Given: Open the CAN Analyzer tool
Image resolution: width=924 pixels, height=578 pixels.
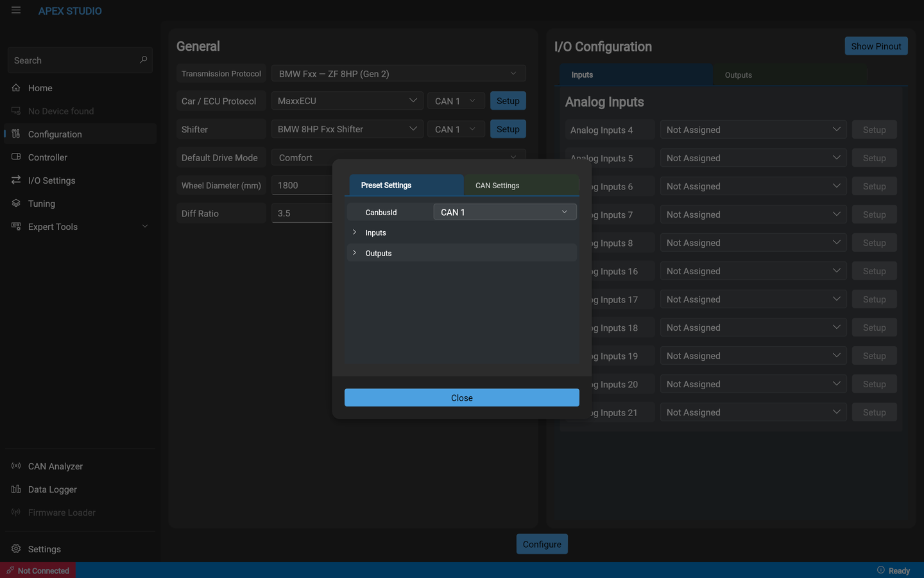Looking at the screenshot, I should pos(80,466).
